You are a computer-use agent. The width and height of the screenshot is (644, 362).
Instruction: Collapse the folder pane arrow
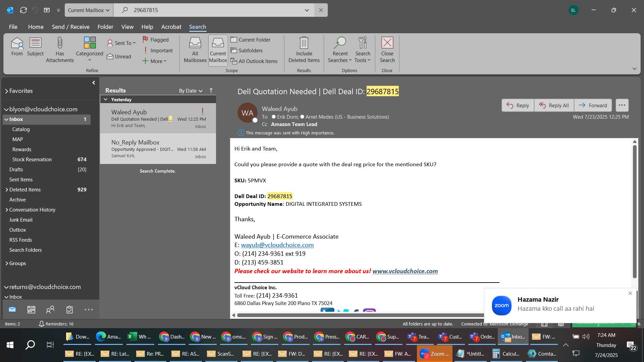[x=94, y=82]
